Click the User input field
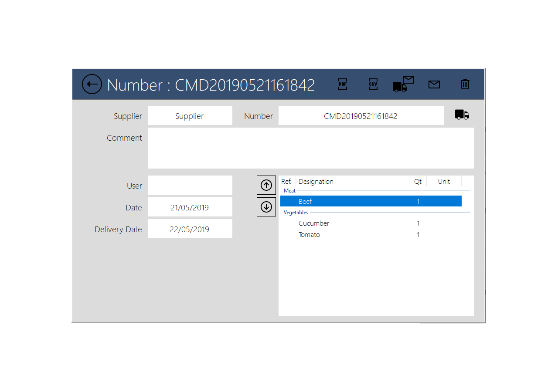The height and width of the screenshot is (392, 558). 190,186
